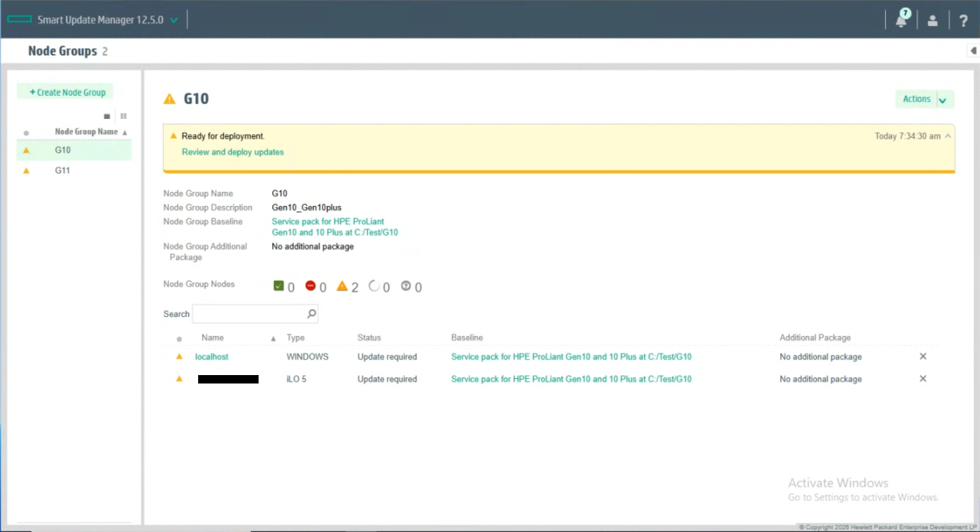Collapse the Ready for deployment message
Screen dimensions: 980x532
click(x=949, y=135)
